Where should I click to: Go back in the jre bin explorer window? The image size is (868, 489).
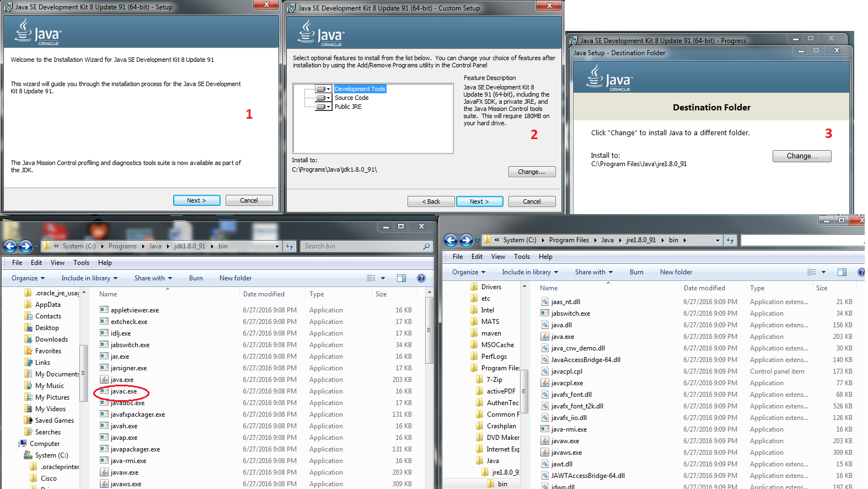click(x=451, y=240)
